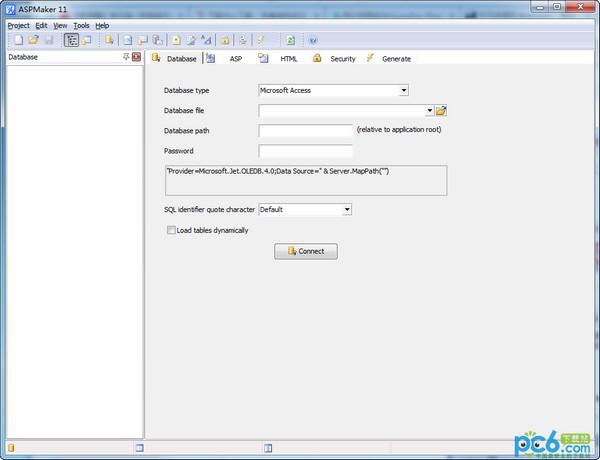The width and height of the screenshot is (600, 460).
Task: Click the yellow page toolbar icon
Action: click(176, 40)
